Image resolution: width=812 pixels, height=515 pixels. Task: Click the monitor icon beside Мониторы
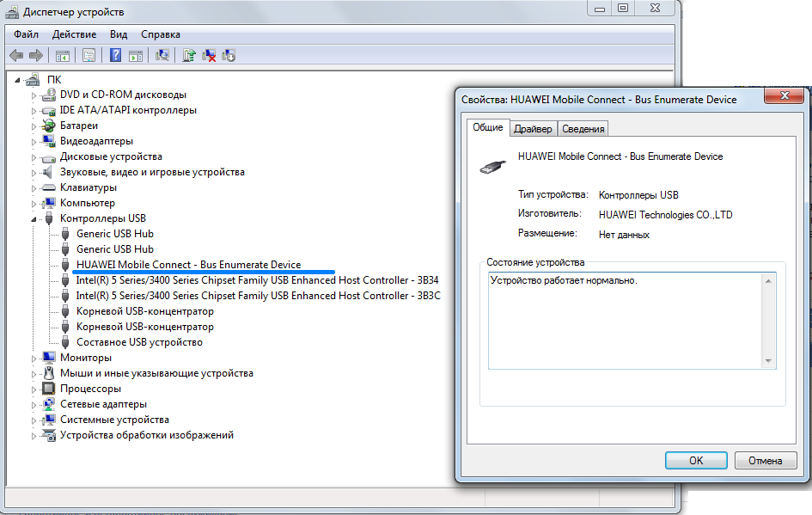(49, 358)
